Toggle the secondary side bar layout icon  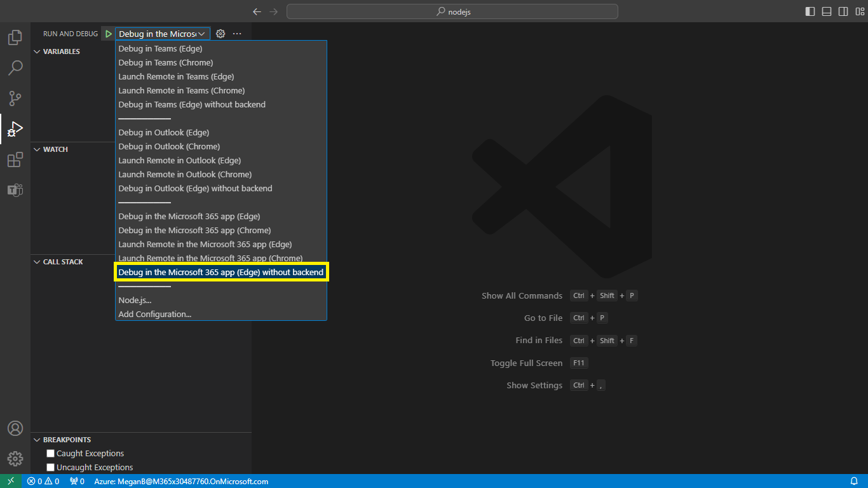pos(843,11)
